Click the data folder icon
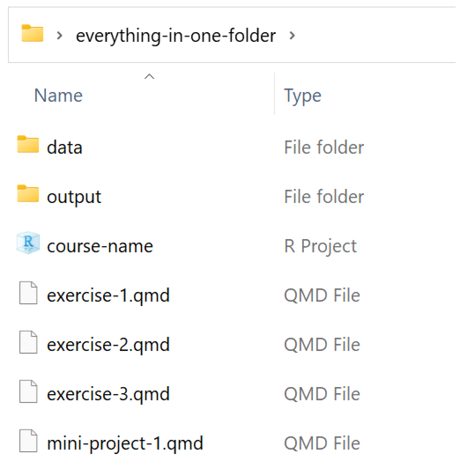The width and height of the screenshot is (456, 476). click(28, 145)
